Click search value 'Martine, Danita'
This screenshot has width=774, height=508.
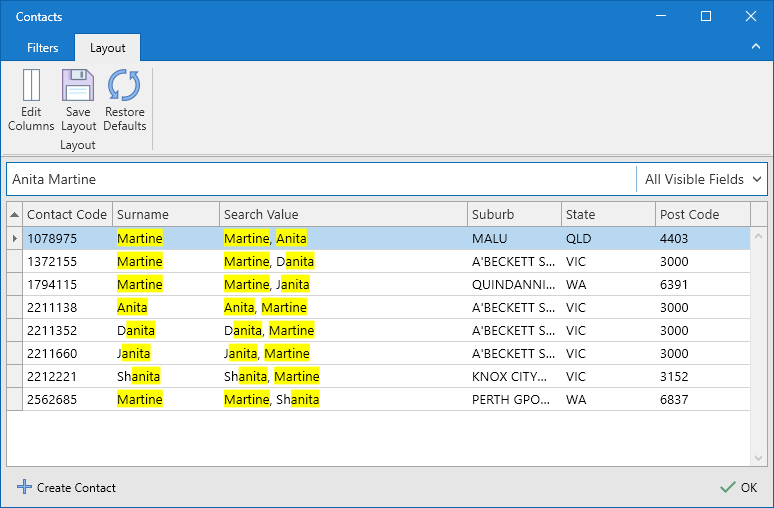coord(269,262)
